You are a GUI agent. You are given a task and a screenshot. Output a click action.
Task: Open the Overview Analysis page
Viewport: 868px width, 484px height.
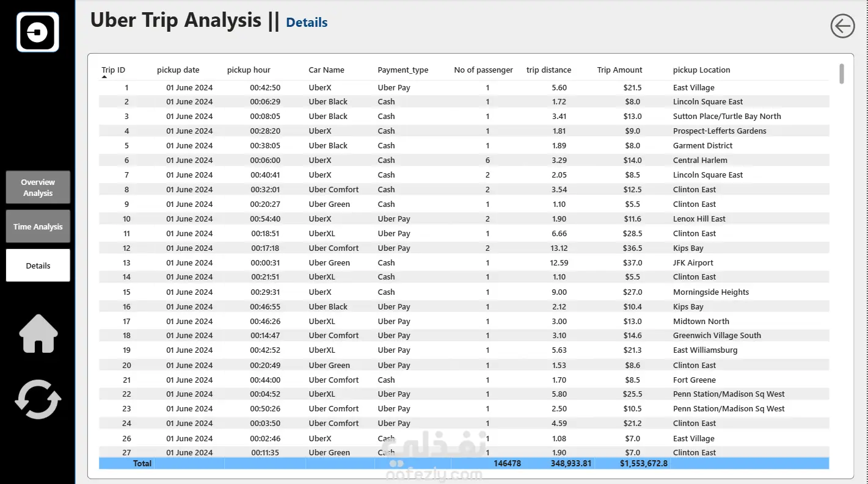tap(38, 187)
